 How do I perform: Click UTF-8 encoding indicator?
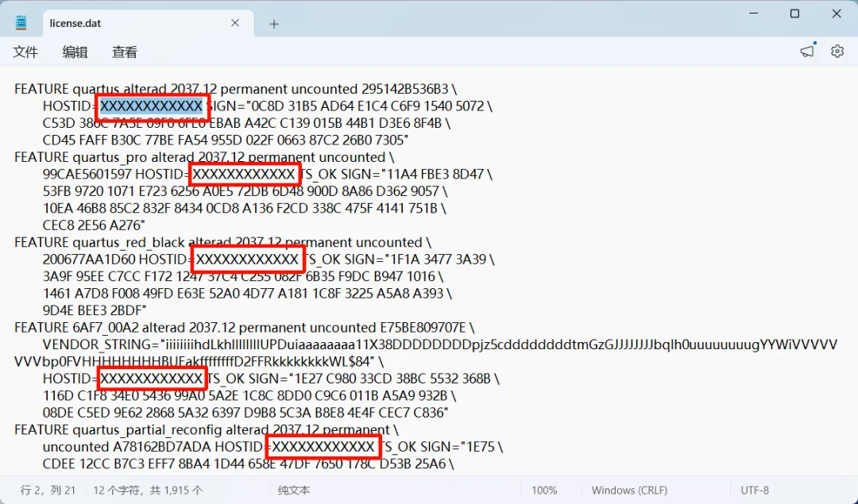(x=755, y=491)
